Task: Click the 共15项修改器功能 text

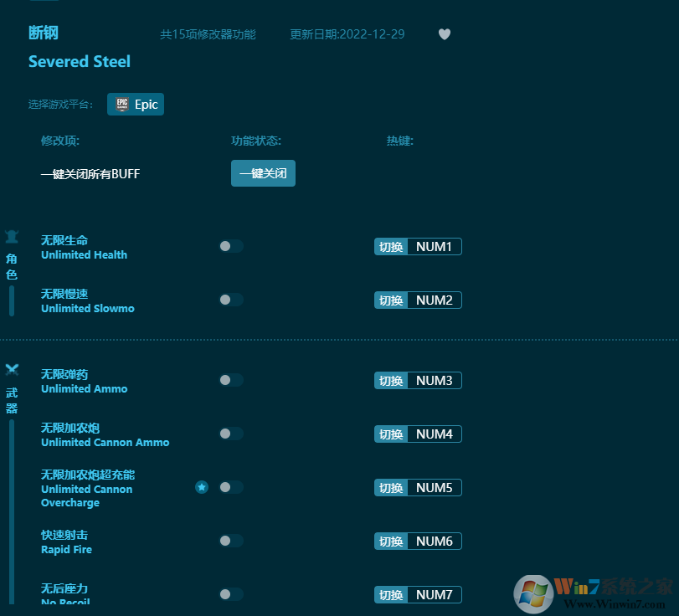Action: point(208,34)
